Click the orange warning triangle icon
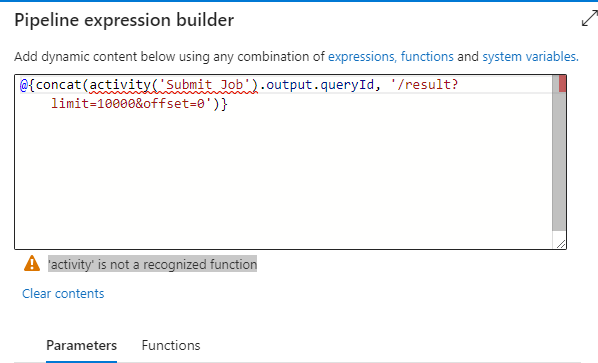Viewport: 598px width, 363px height. tap(32, 263)
